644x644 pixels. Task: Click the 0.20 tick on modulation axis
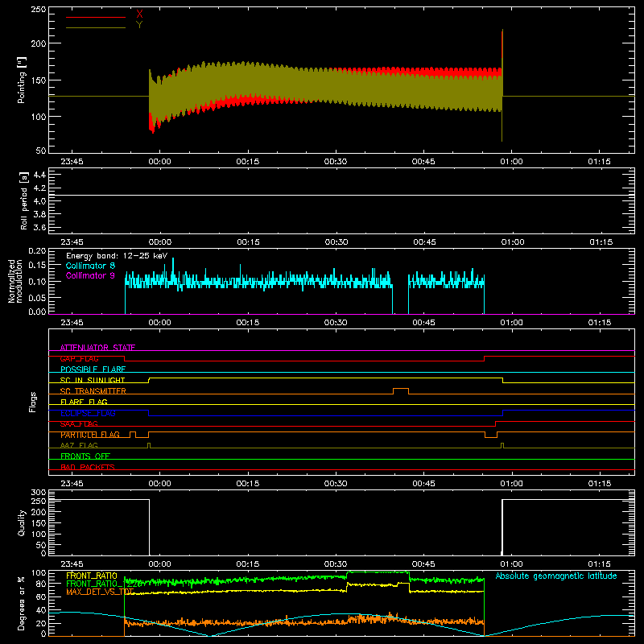point(37,250)
